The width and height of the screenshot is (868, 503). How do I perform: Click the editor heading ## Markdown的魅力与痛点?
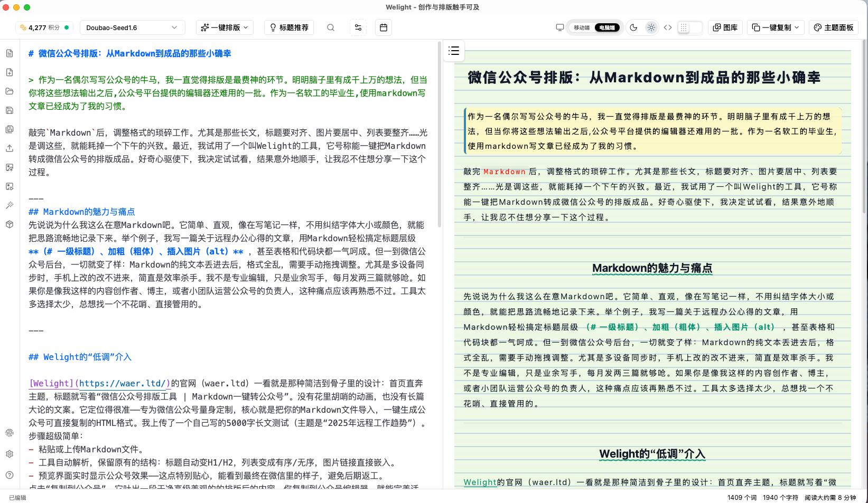tap(81, 212)
